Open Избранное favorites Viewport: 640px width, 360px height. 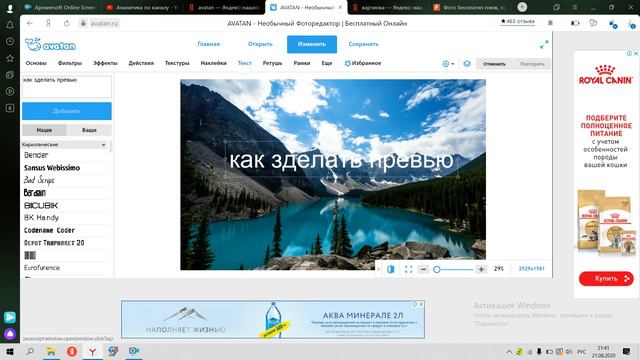coord(363,63)
